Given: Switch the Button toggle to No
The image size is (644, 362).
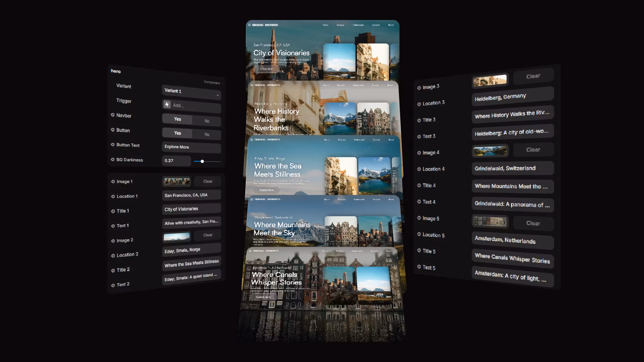Looking at the screenshot, I should click(207, 134).
